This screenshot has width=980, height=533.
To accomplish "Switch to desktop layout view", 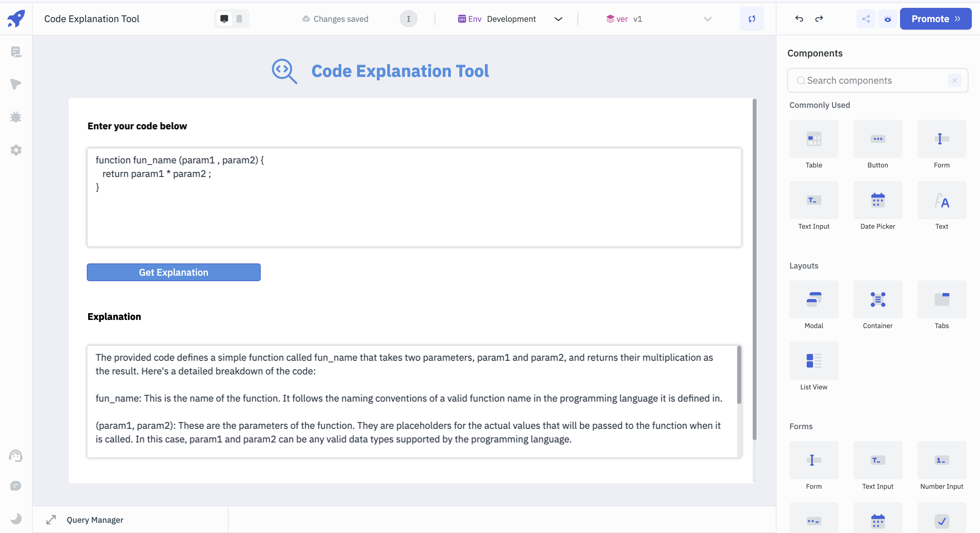I will tap(224, 19).
